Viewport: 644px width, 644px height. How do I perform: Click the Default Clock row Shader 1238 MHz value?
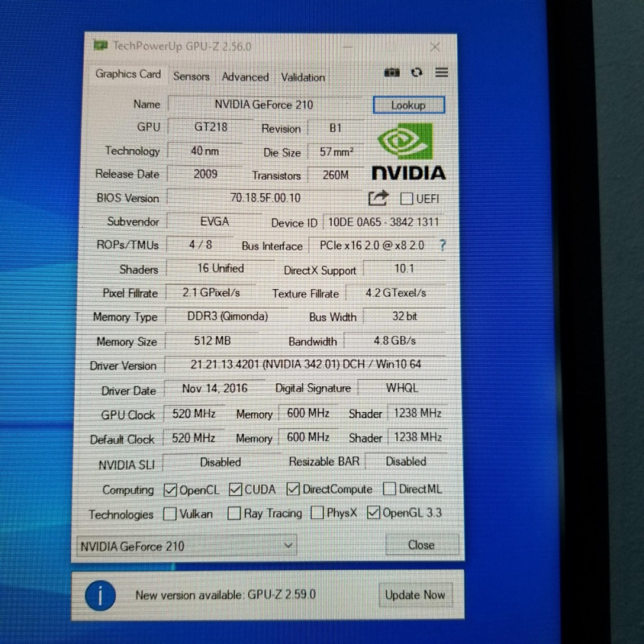click(418, 437)
